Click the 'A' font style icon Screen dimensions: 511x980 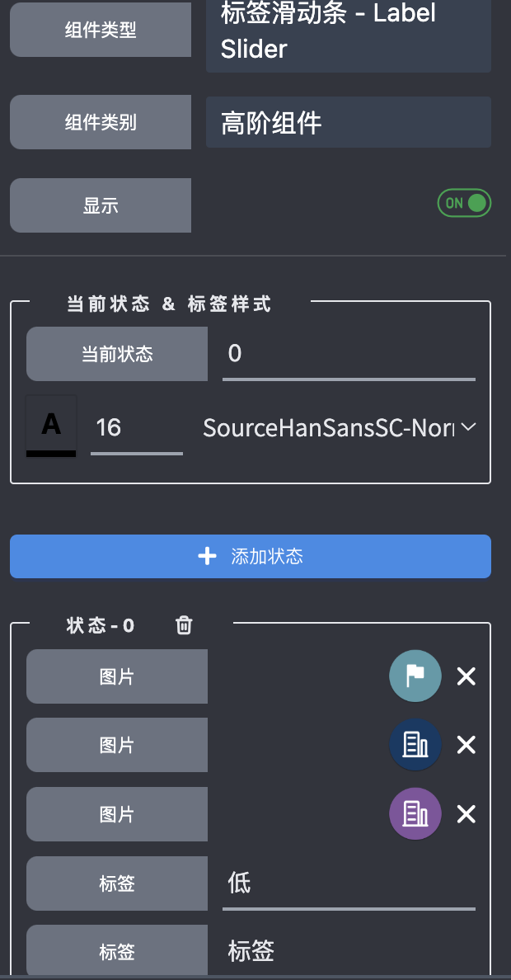tap(50, 423)
